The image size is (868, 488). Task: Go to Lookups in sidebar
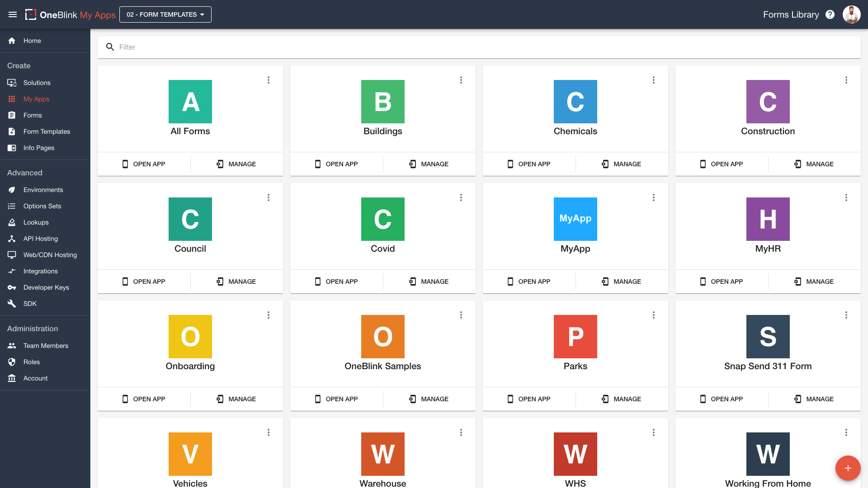tap(36, 222)
